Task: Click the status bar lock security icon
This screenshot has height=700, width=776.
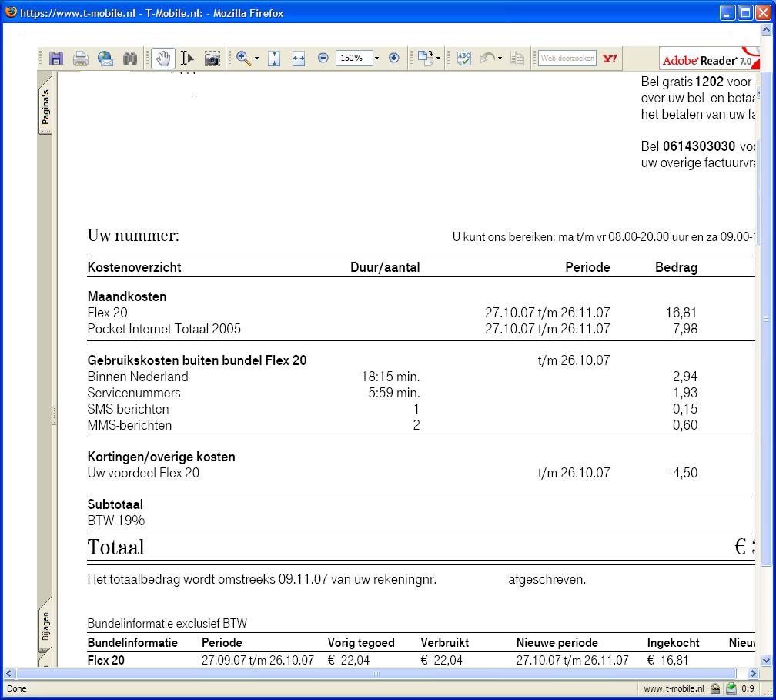Action: pyautogui.click(x=715, y=688)
